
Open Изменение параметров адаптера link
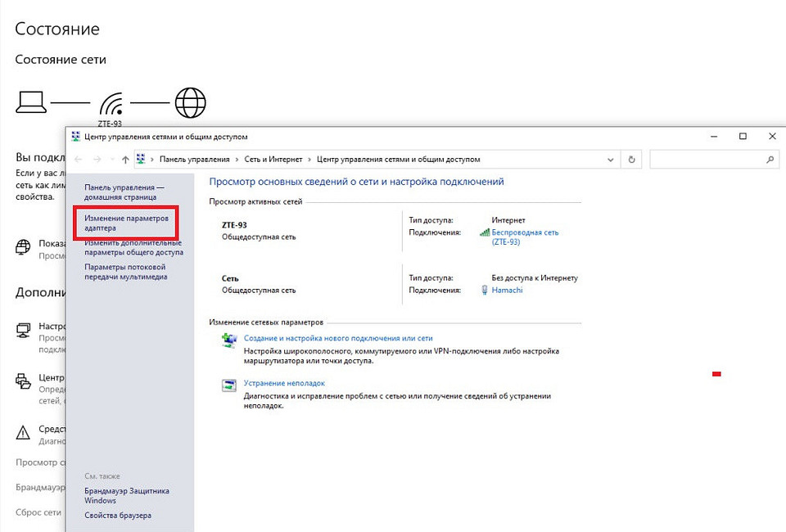(125, 223)
